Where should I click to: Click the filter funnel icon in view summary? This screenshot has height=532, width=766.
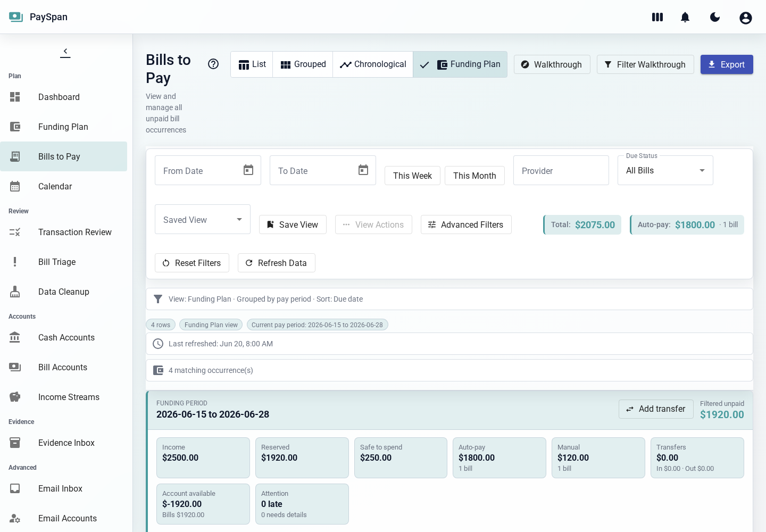158,299
